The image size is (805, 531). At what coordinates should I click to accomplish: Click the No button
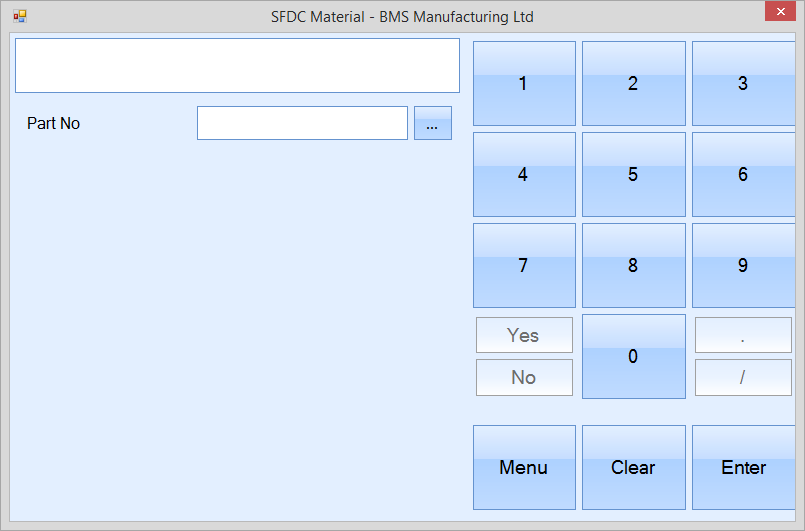click(x=524, y=377)
